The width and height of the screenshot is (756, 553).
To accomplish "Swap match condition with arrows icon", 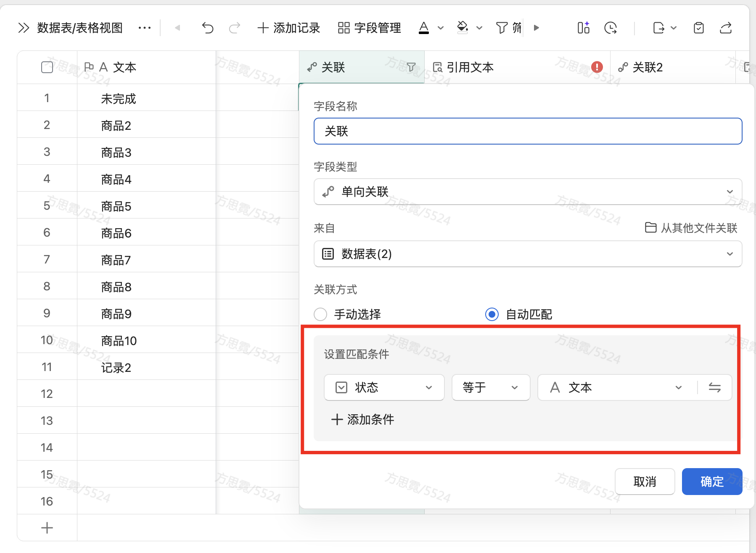I will [714, 387].
